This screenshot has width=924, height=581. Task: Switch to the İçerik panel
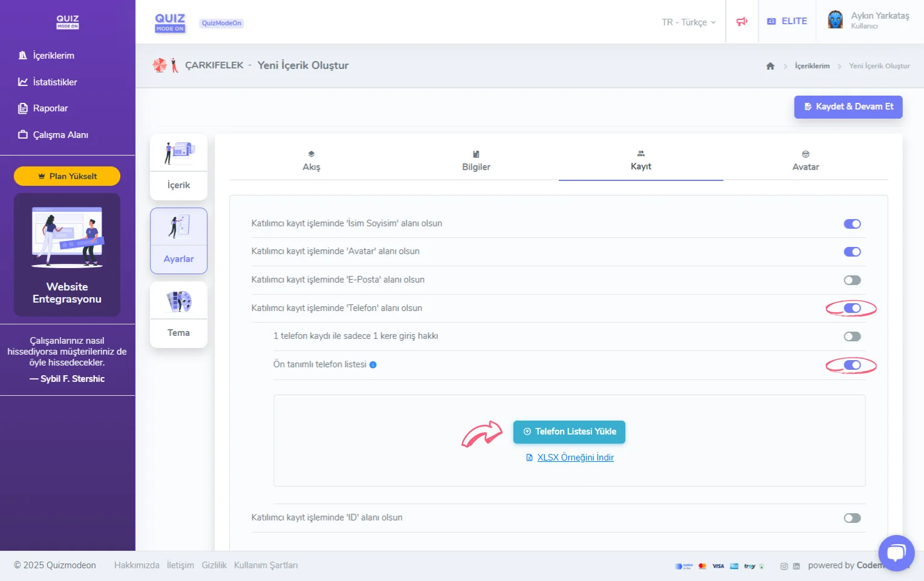178,166
